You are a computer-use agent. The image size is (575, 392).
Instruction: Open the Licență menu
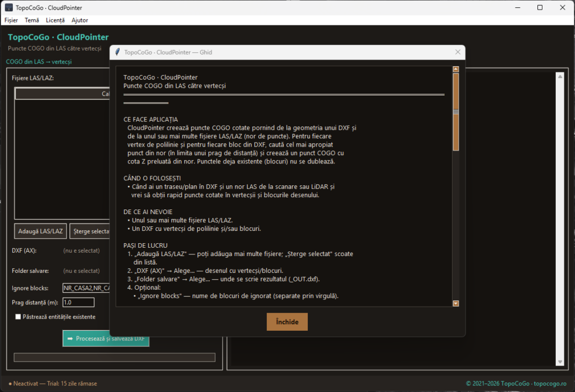tap(55, 20)
